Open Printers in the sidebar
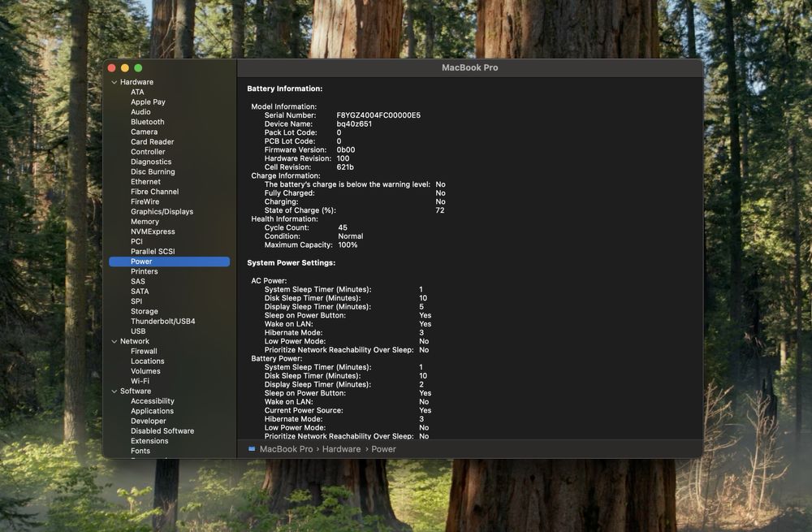This screenshot has height=532, width=812. point(144,271)
